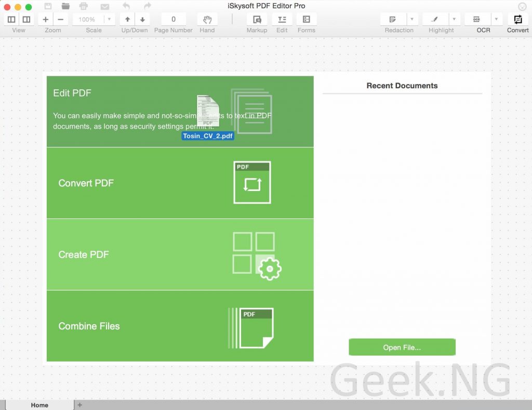
Task: Select the Hand tool
Action: tap(207, 19)
